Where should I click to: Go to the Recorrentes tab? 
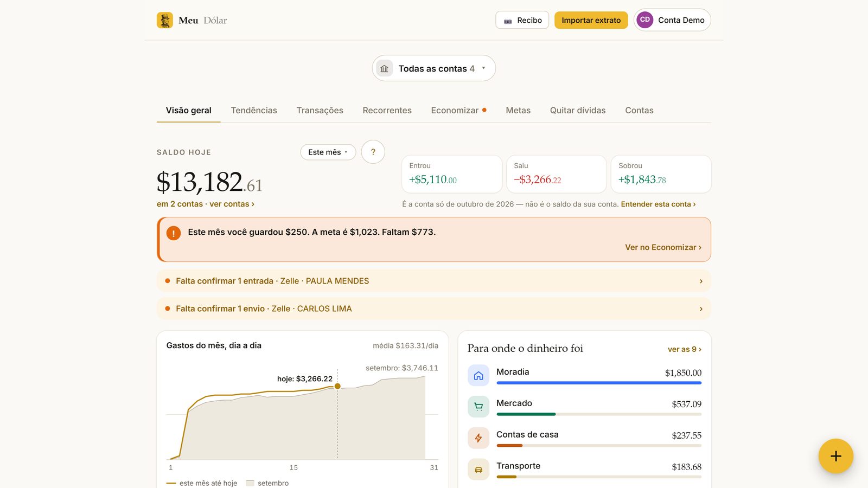click(387, 110)
